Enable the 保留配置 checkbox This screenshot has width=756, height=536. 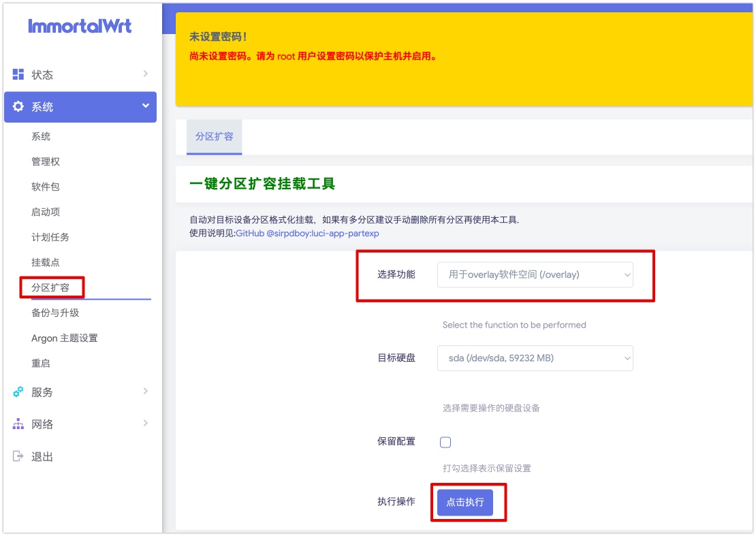point(445,442)
